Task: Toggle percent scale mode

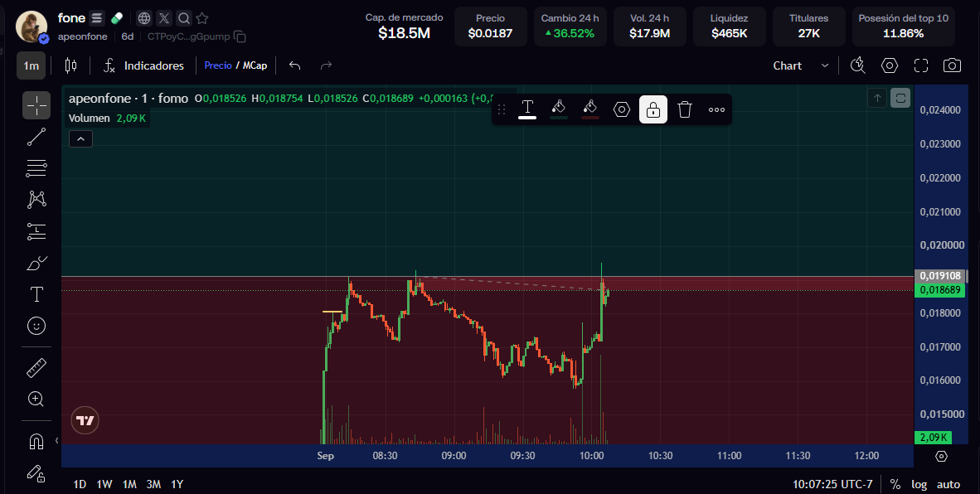Action: click(895, 484)
